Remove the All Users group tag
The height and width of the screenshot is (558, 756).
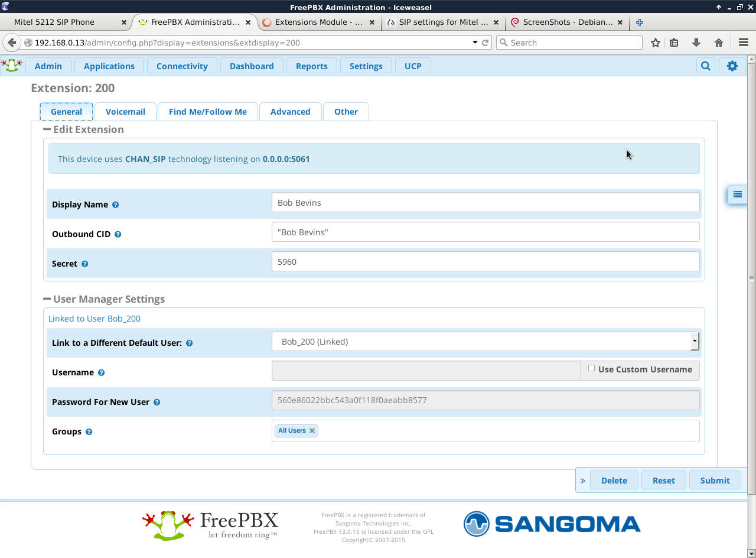pyautogui.click(x=312, y=430)
